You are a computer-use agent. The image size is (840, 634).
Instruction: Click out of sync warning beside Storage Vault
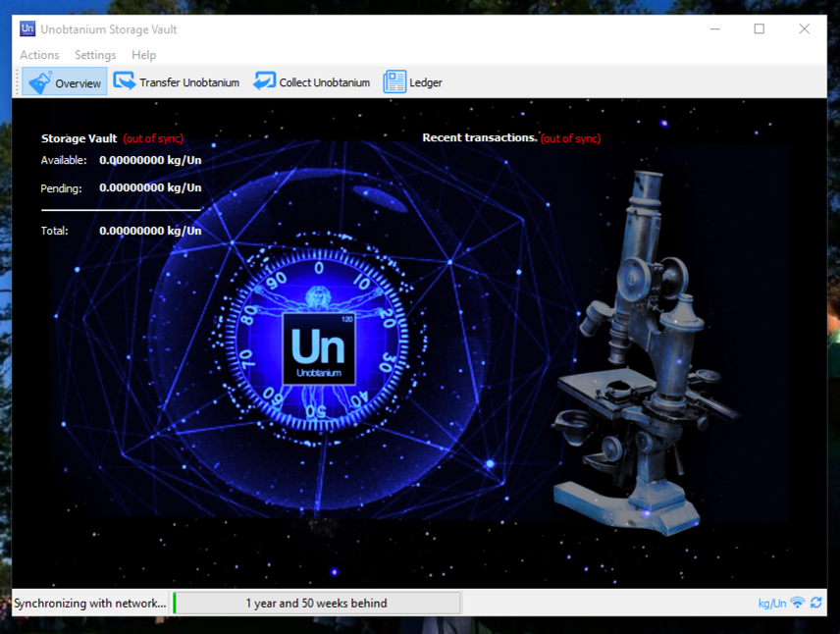click(x=153, y=138)
